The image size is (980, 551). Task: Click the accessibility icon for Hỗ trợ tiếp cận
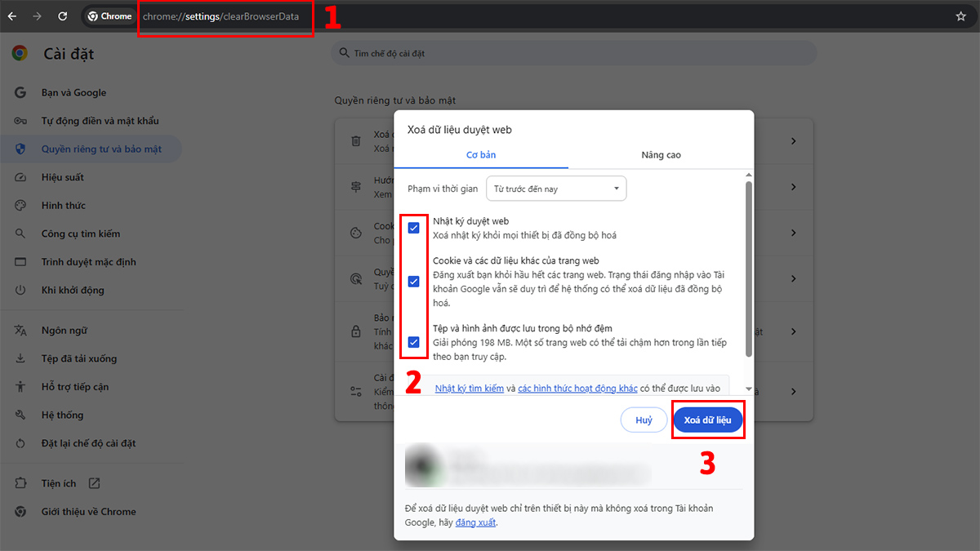[21, 387]
